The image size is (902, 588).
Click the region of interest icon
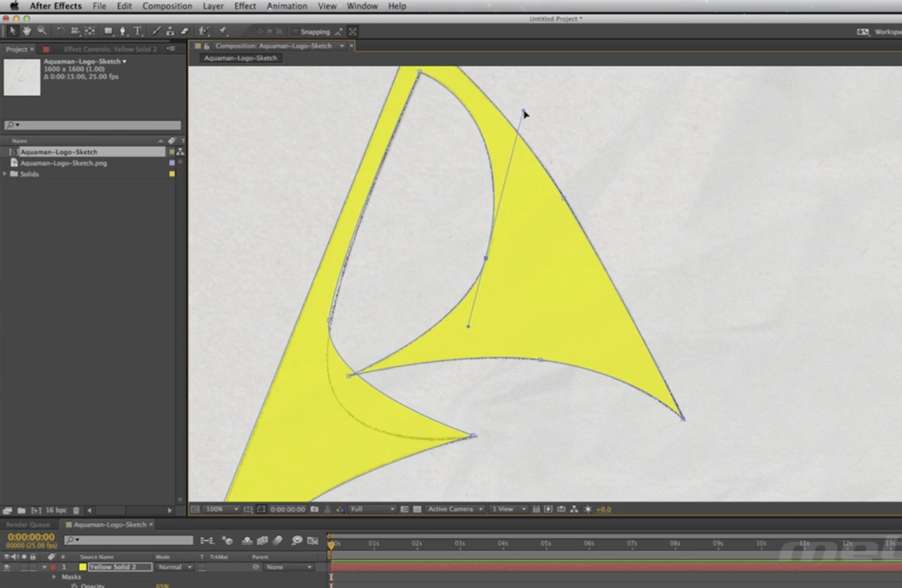tap(404, 509)
